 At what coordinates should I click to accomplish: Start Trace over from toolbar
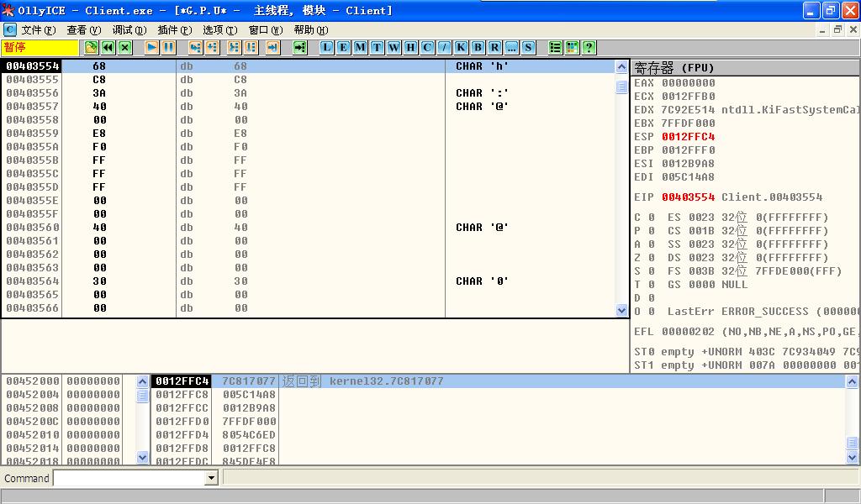[251, 47]
